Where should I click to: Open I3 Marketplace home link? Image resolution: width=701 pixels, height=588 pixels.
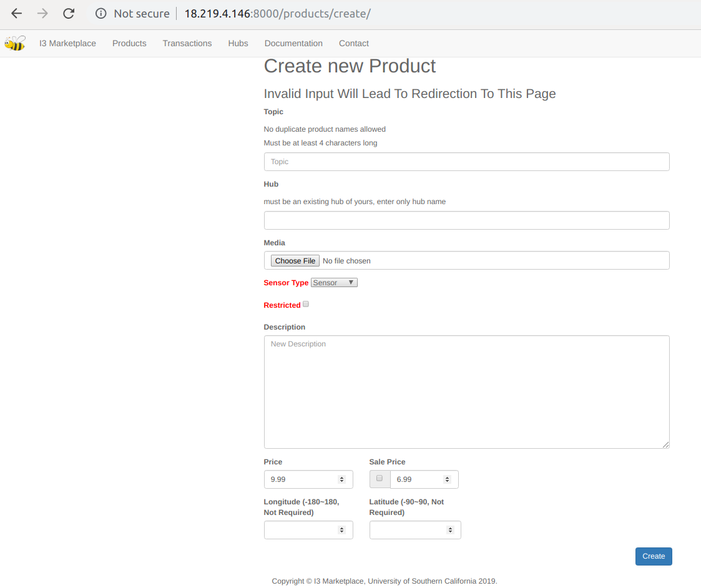[67, 43]
